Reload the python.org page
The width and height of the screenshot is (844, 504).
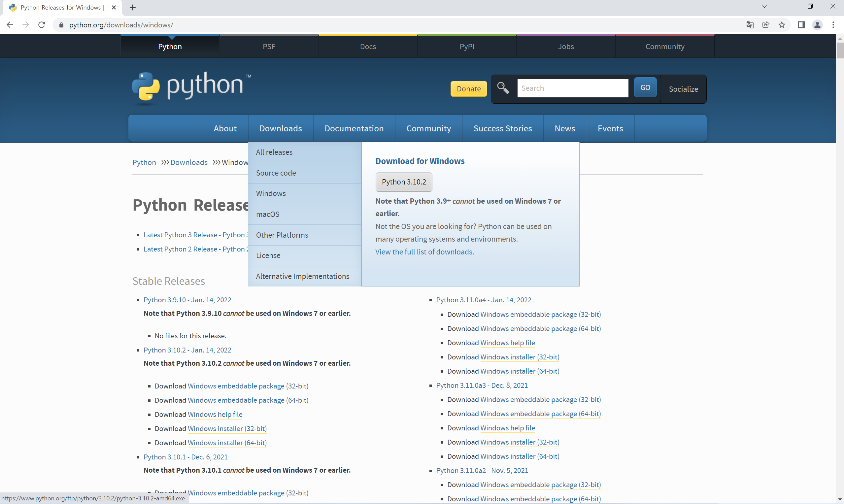click(42, 25)
